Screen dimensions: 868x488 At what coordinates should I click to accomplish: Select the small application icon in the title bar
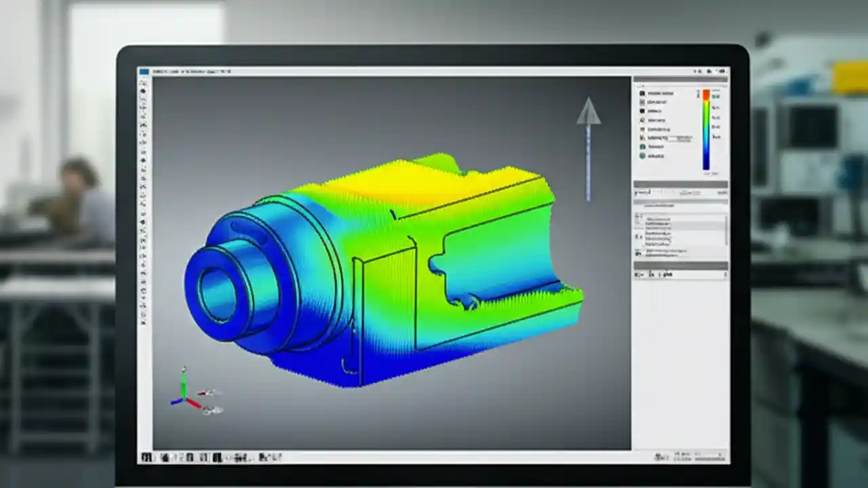point(143,70)
